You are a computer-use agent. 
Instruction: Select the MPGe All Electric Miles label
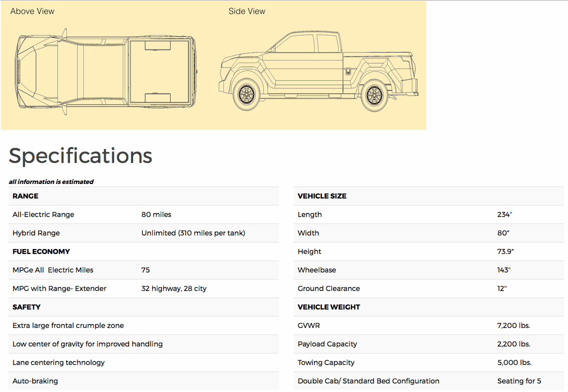(x=53, y=269)
